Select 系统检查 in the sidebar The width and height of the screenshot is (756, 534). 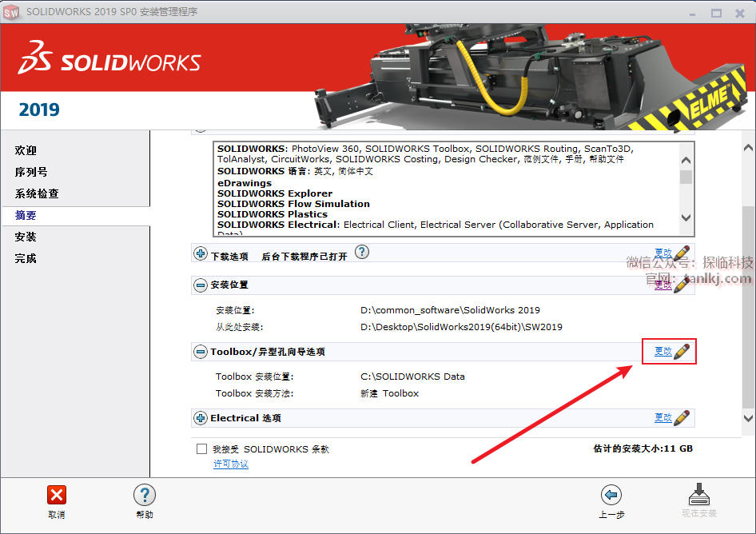tap(37, 194)
